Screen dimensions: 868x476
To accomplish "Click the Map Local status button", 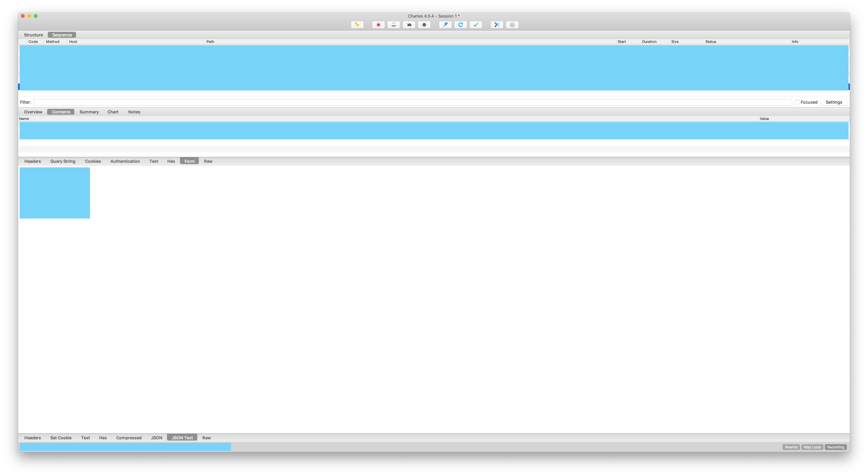I will coord(812,447).
